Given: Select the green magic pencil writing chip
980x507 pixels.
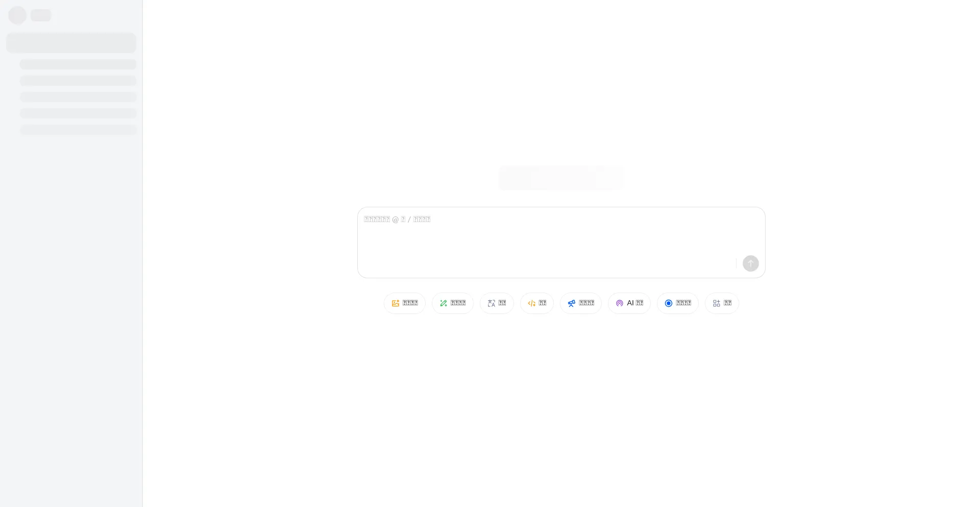Looking at the screenshot, I should click(x=452, y=303).
